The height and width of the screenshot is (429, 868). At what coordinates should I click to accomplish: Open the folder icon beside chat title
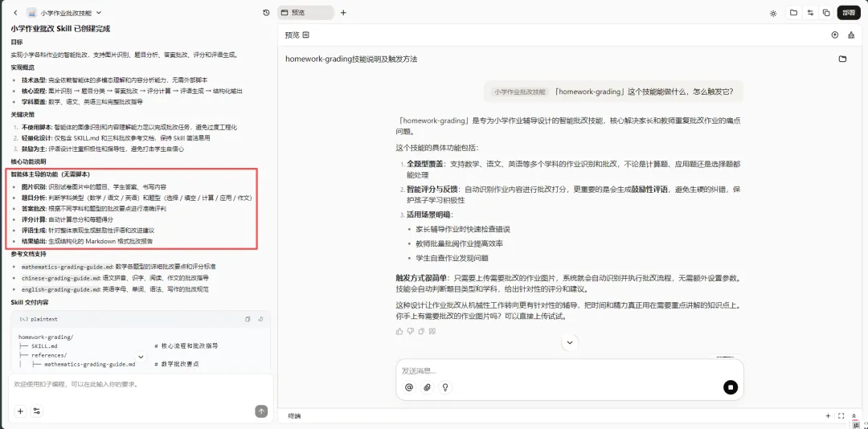[x=842, y=59]
